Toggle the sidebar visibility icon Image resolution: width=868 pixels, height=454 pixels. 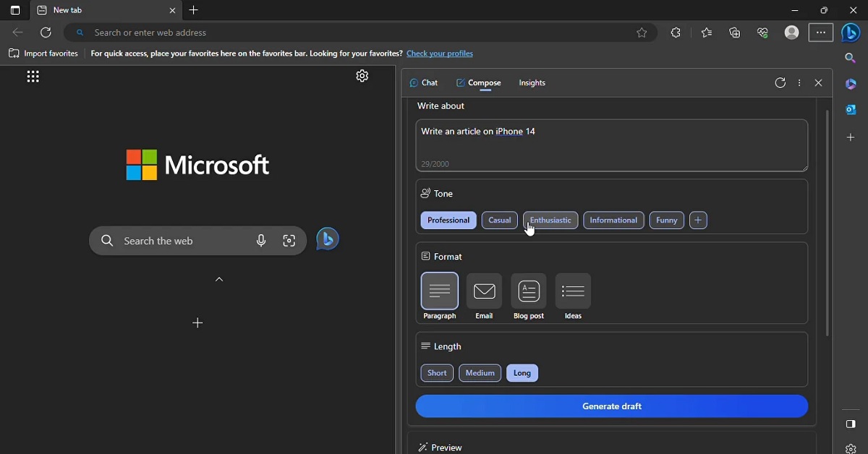tap(851, 424)
